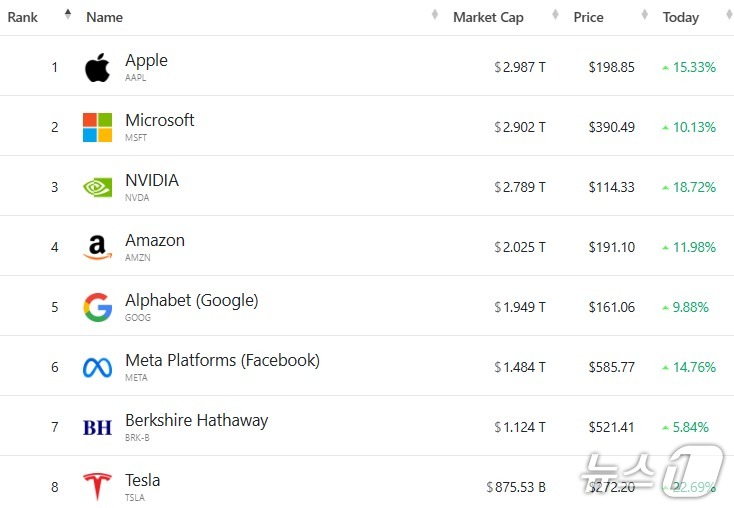Open the Alphabet (Google) link

point(191,301)
